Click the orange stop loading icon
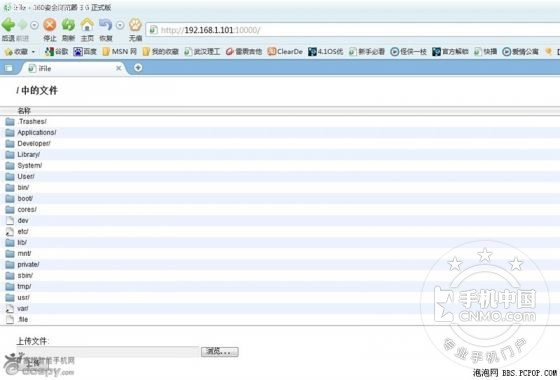The width and height of the screenshot is (560, 380). pos(50,25)
